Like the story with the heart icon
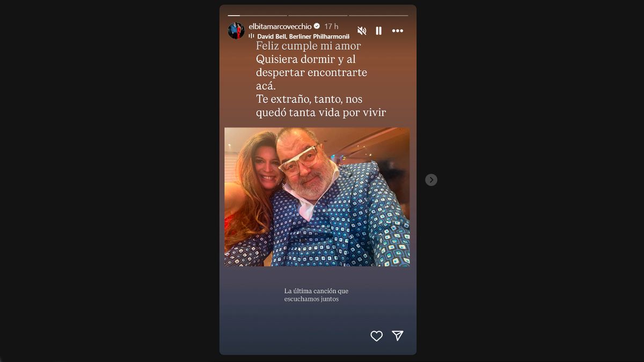This screenshot has height=362, width=644. pos(377,336)
